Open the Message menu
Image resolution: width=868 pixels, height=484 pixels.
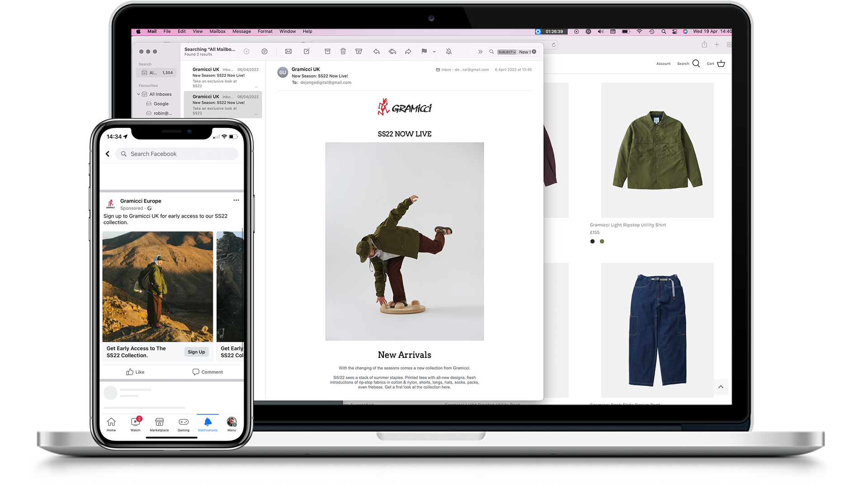tap(241, 32)
